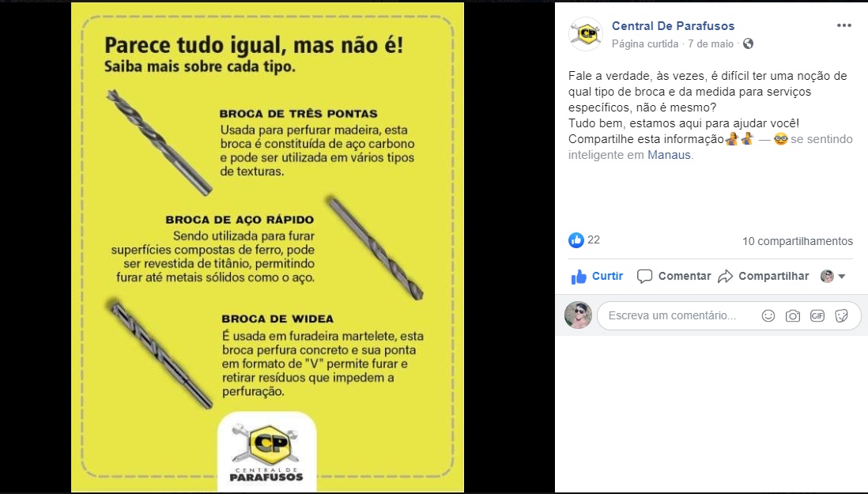Insert a GIF in the comment
This screenshot has height=494, width=868.
click(x=817, y=316)
